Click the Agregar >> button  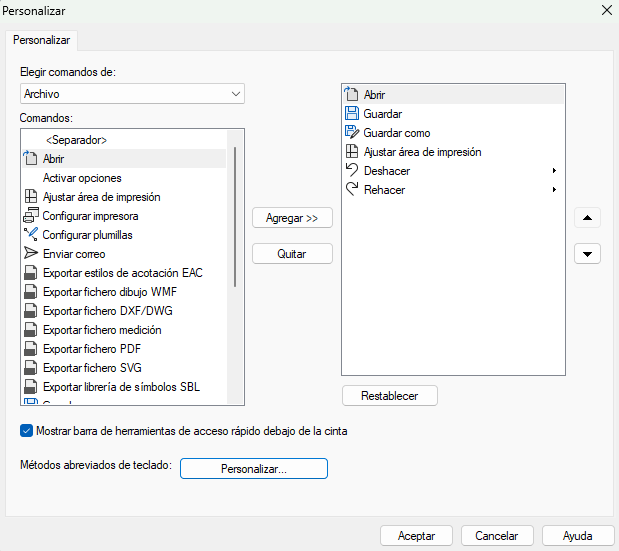click(292, 217)
